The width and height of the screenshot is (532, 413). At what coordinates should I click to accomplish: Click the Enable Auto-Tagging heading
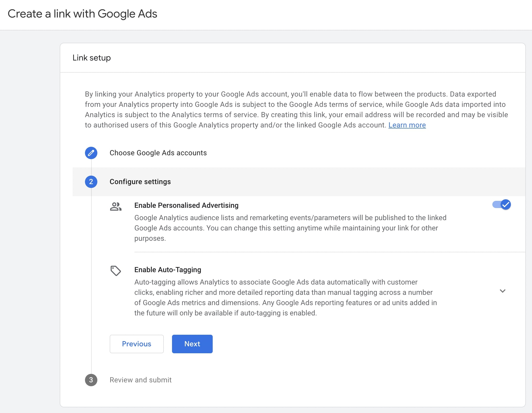coord(168,270)
